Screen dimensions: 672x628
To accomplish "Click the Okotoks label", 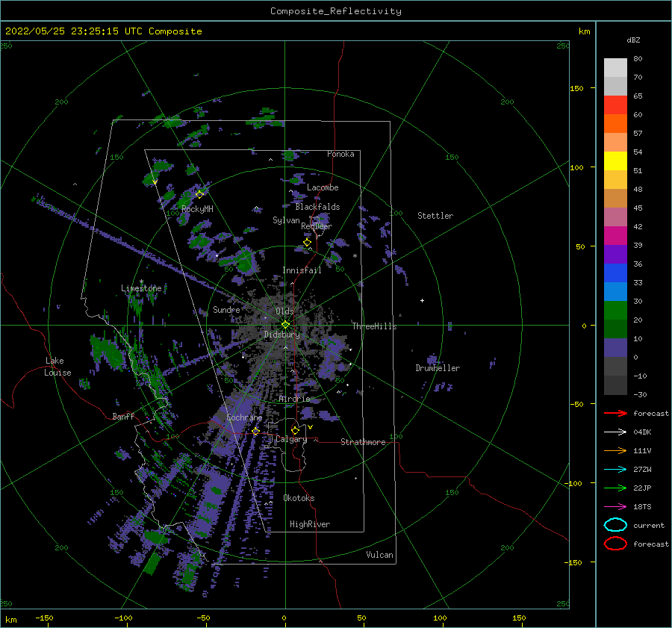I will point(299,498).
